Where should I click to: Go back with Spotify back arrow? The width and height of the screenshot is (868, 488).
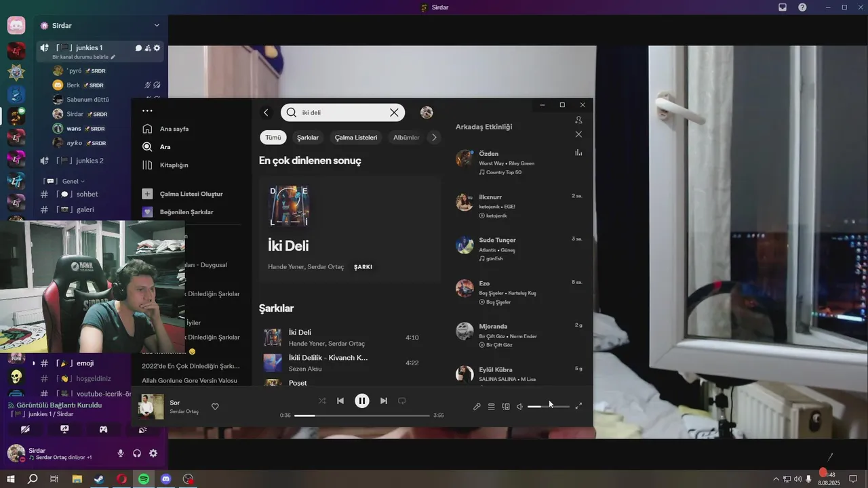[x=266, y=113]
